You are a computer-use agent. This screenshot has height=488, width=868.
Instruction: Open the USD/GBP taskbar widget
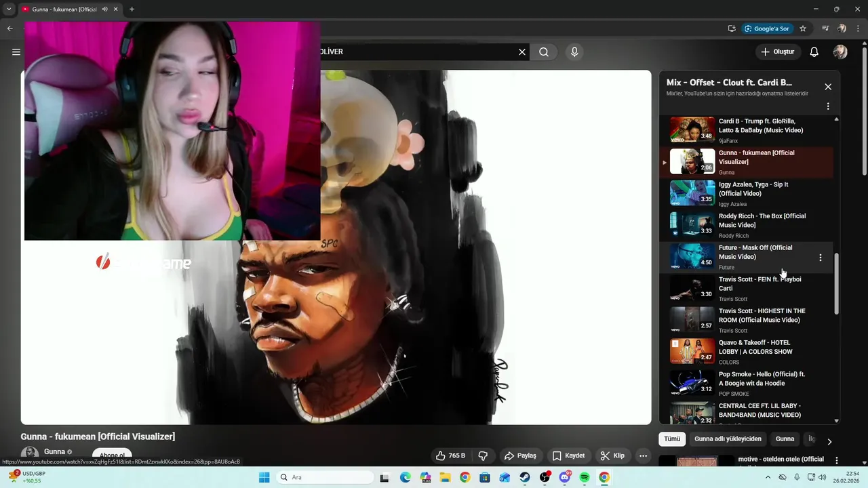[26, 477]
